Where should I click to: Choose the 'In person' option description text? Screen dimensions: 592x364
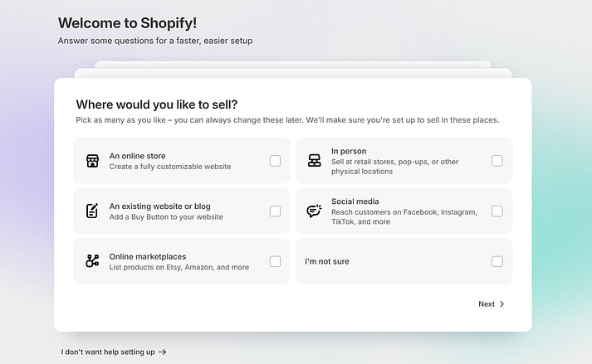395,167
